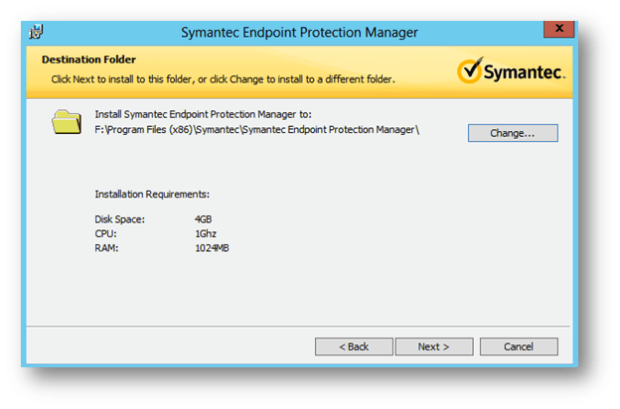620x409 pixels.
Task: Click the 'Install Symantec Endpoint Protection Manager to:' label
Action: coord(203,115)
